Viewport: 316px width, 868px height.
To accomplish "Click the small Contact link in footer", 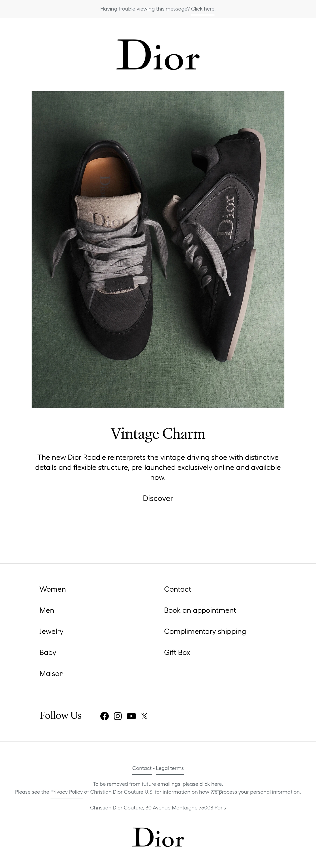I will click(x=142, y=768).
